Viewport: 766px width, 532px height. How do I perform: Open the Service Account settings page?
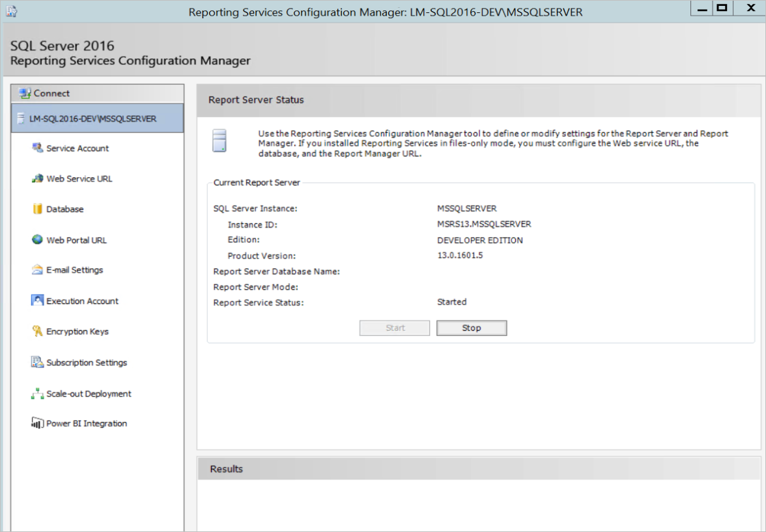coord(79,148)
